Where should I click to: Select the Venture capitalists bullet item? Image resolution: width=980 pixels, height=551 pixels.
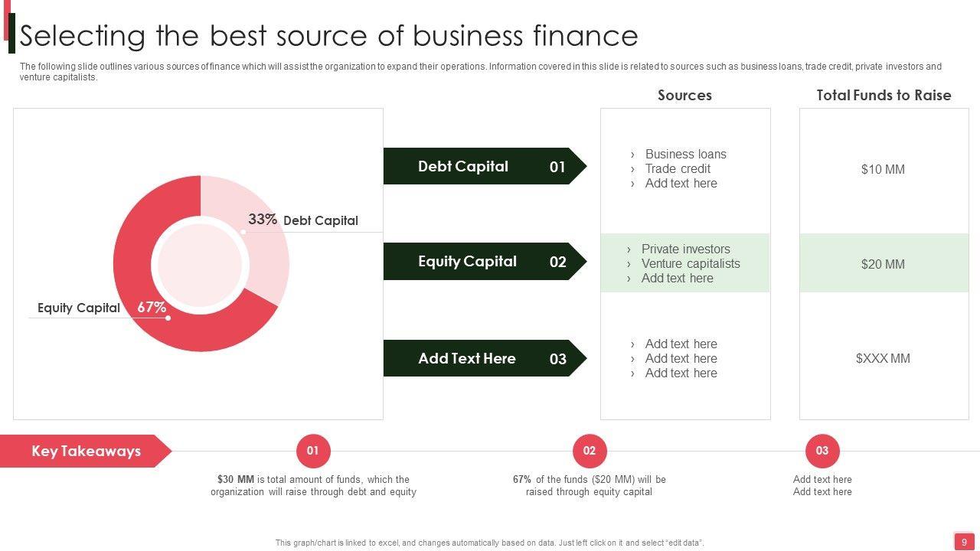tap(691, 263)
